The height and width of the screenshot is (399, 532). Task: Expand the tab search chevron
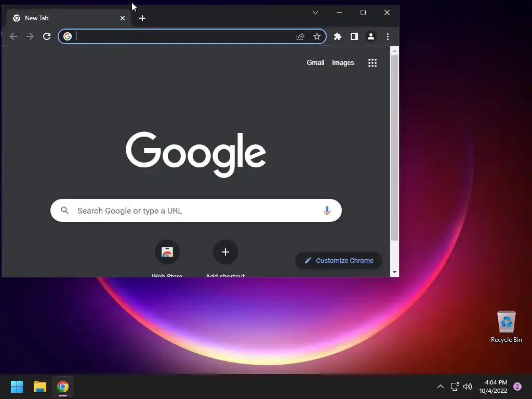click(x=315, y=12)
